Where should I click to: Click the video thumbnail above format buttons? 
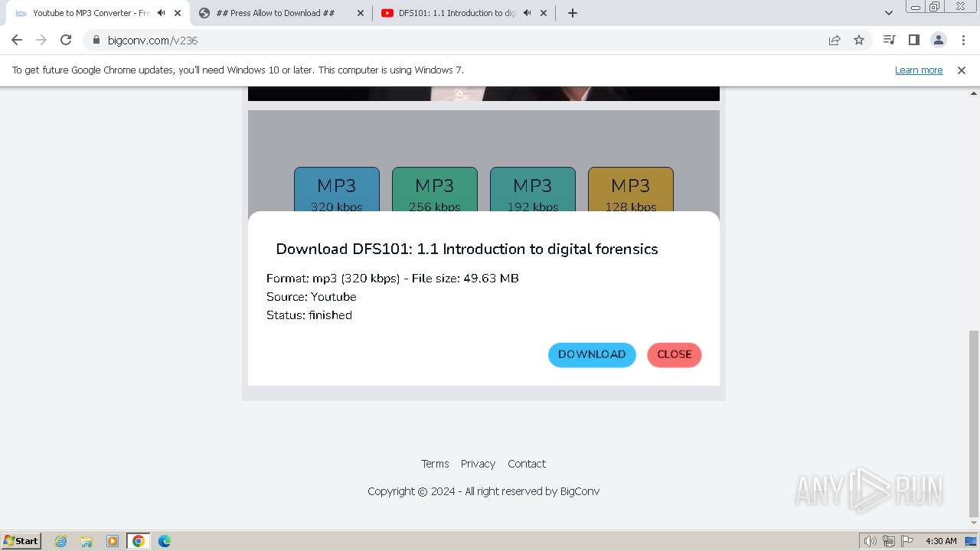tap(484, 93)
